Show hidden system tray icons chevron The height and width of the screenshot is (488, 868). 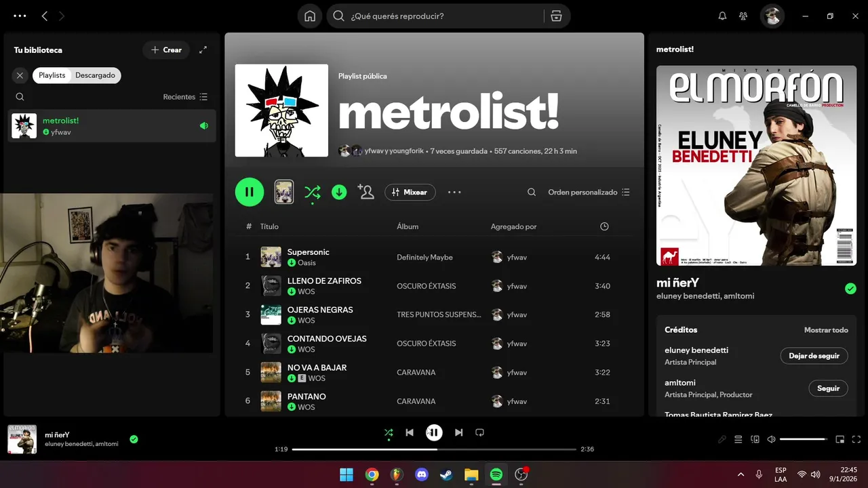(x=741, y=474)
